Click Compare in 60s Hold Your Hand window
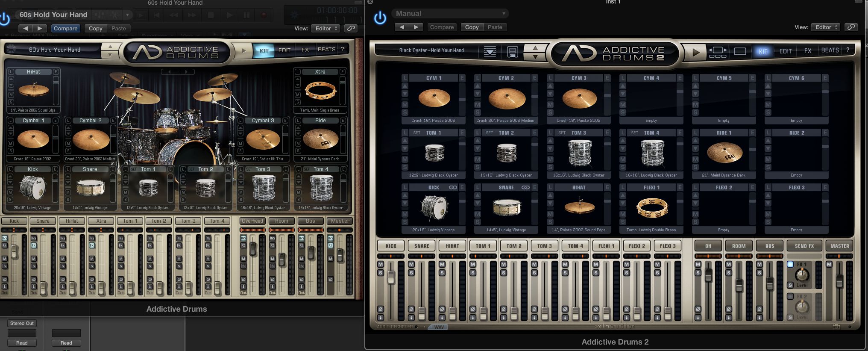Viewport: 868px width, 351px height. click(65, 28)
